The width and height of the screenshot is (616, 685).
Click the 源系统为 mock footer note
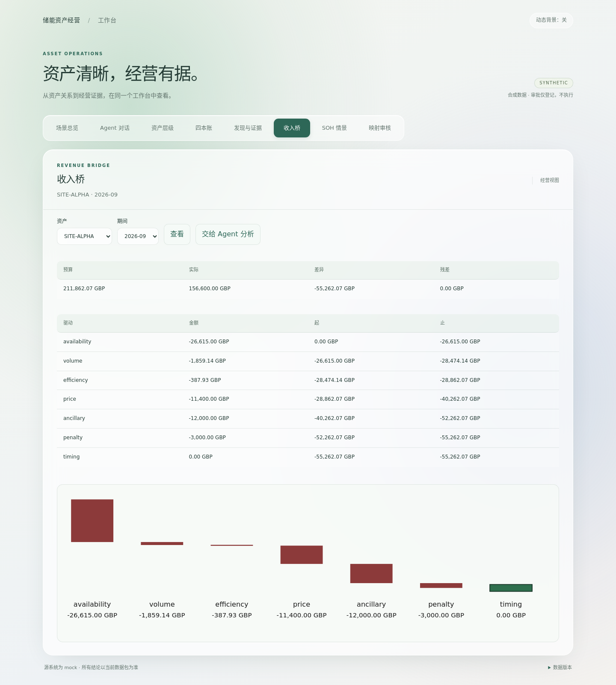91,667
